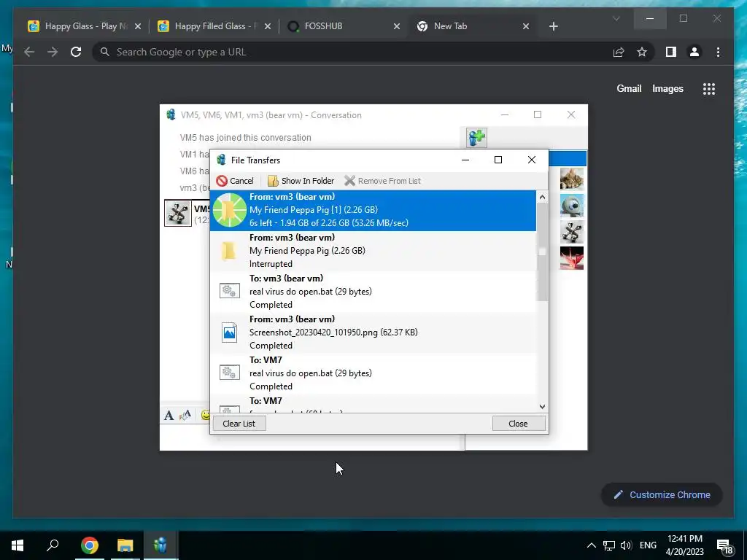Click the share page icon in address bar
747x560 pixels.
tap(619, 52)
